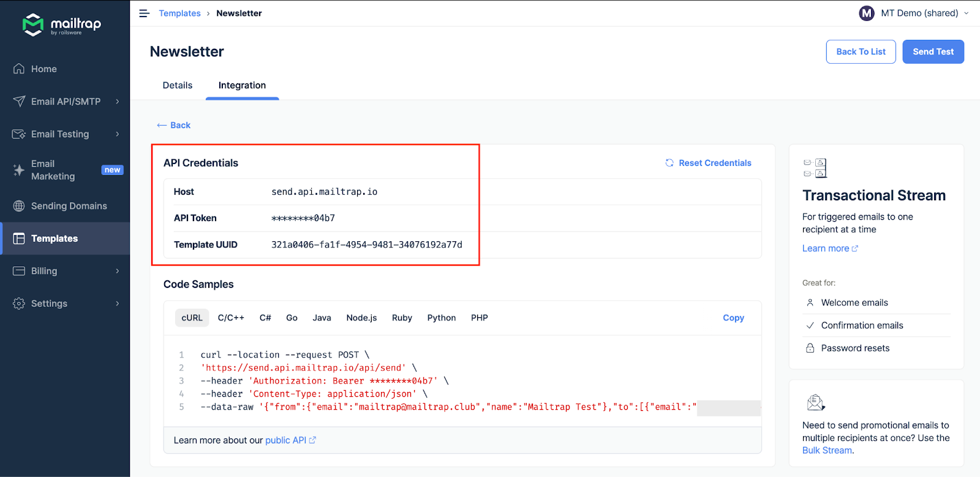This screenshot has height=477, width=980.
Task: Click the Sending Domains globe icon
Action: [19, 206]
